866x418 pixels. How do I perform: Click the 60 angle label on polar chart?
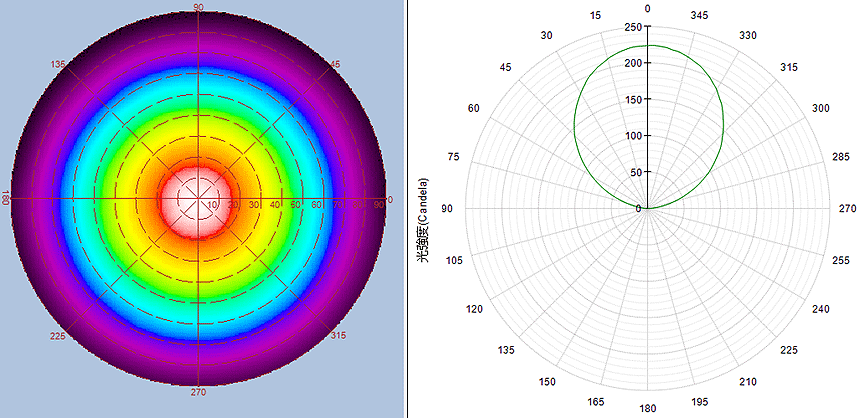pos(474,108)
